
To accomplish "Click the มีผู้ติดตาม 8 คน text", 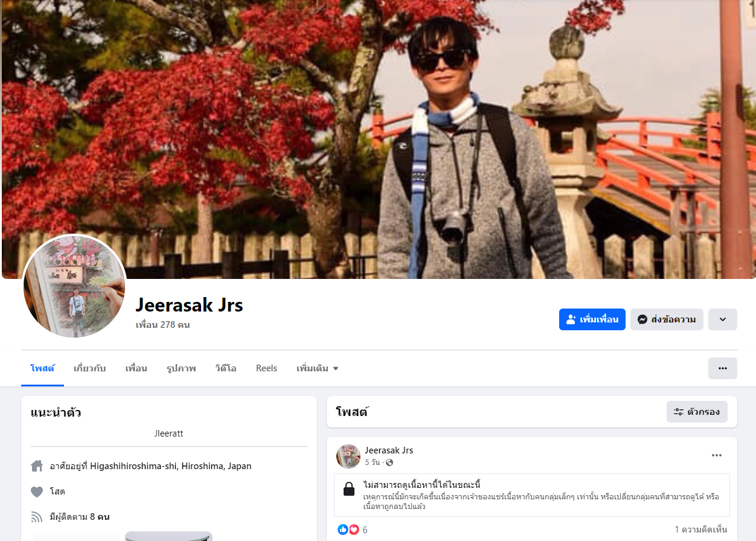I will pos(80,517).
